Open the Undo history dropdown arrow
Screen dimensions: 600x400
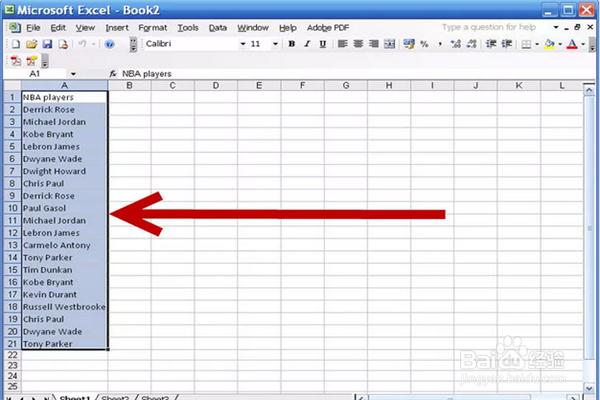pos(93,44)
